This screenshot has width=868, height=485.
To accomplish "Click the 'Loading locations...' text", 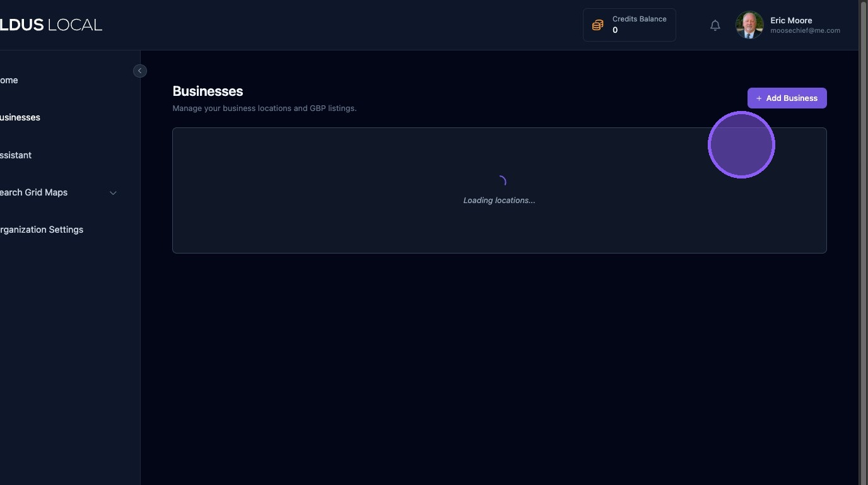I will 499,201.
